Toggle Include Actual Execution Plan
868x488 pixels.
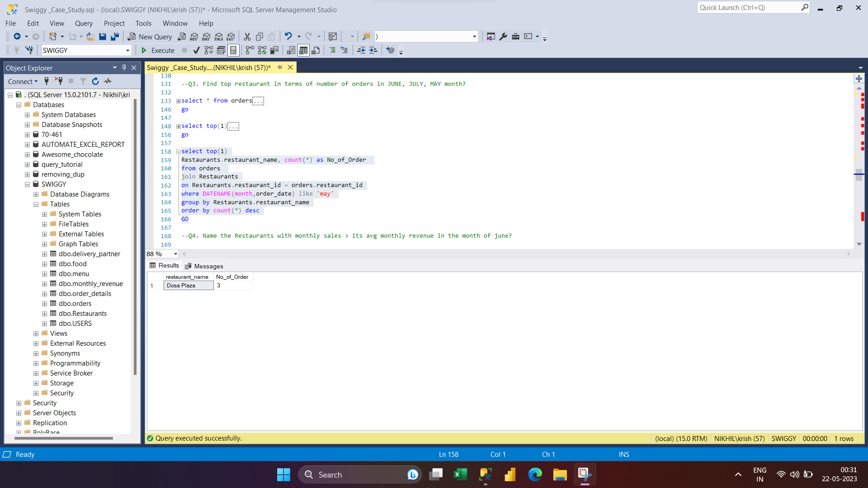tap(250, 50)
